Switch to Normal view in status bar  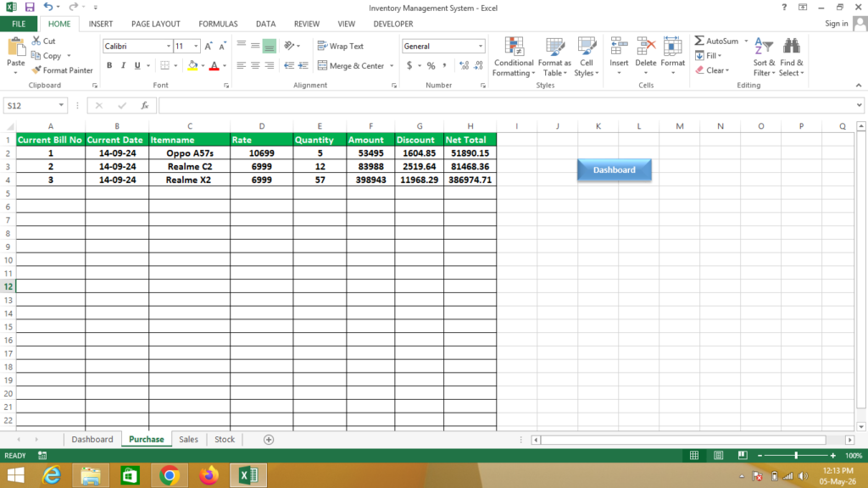click(694, 455)
